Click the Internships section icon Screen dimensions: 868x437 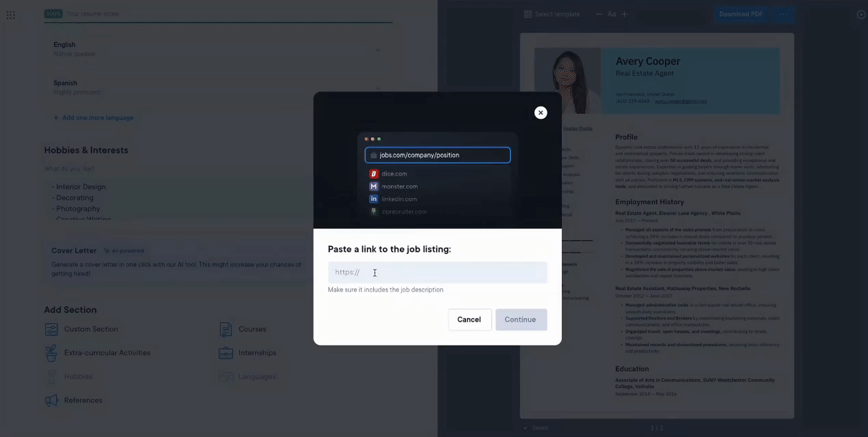click(226, 352)
